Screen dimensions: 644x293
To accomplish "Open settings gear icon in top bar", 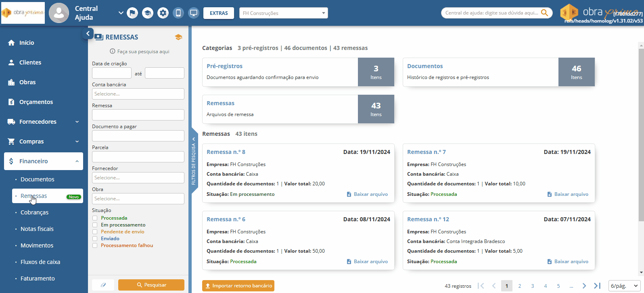I will click(x=163, y=13).
